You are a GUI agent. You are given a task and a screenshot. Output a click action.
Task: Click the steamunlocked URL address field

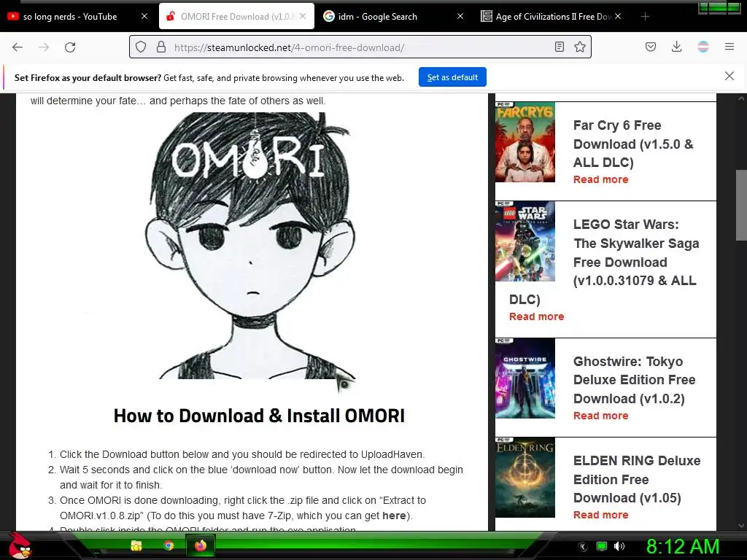(360, 47)
